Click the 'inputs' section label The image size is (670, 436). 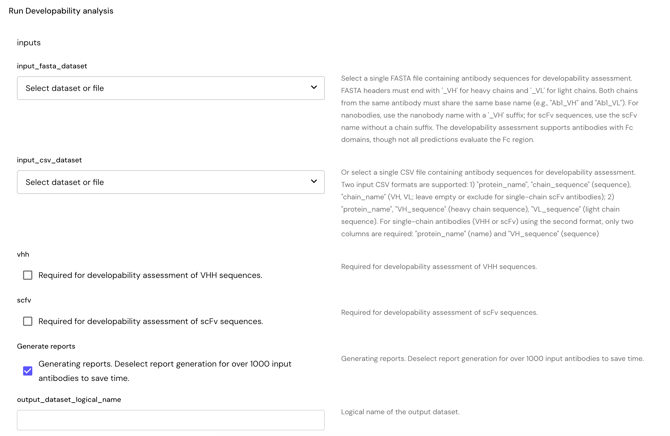click(x=29, y=43)
